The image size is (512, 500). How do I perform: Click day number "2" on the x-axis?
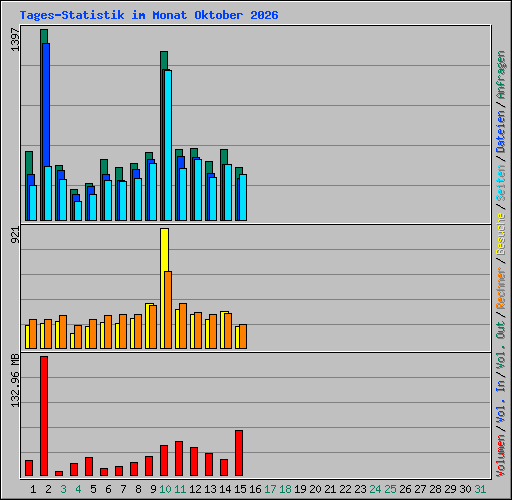pos(48,489)
